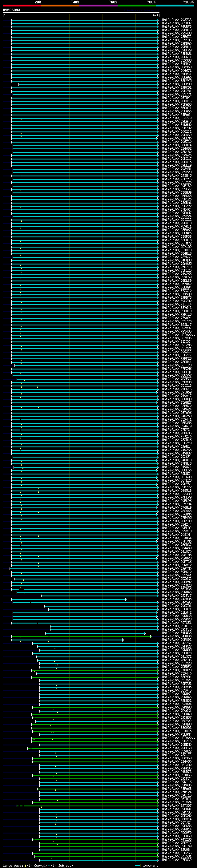
Task: Click the purple ~60% identity legend segment
Action: [x=99, y=6]
